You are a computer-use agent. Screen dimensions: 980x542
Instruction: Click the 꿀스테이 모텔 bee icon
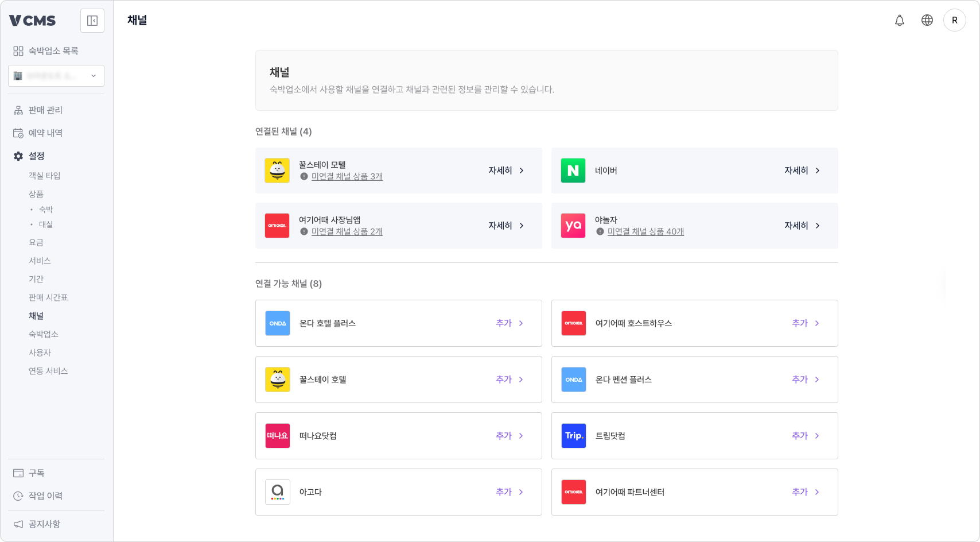(x=277, y=171)
